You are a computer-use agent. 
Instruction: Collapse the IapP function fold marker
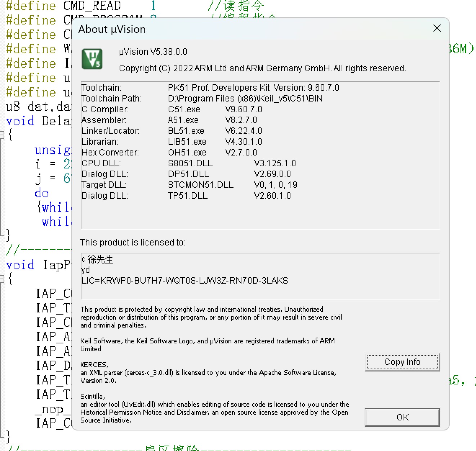2,279
